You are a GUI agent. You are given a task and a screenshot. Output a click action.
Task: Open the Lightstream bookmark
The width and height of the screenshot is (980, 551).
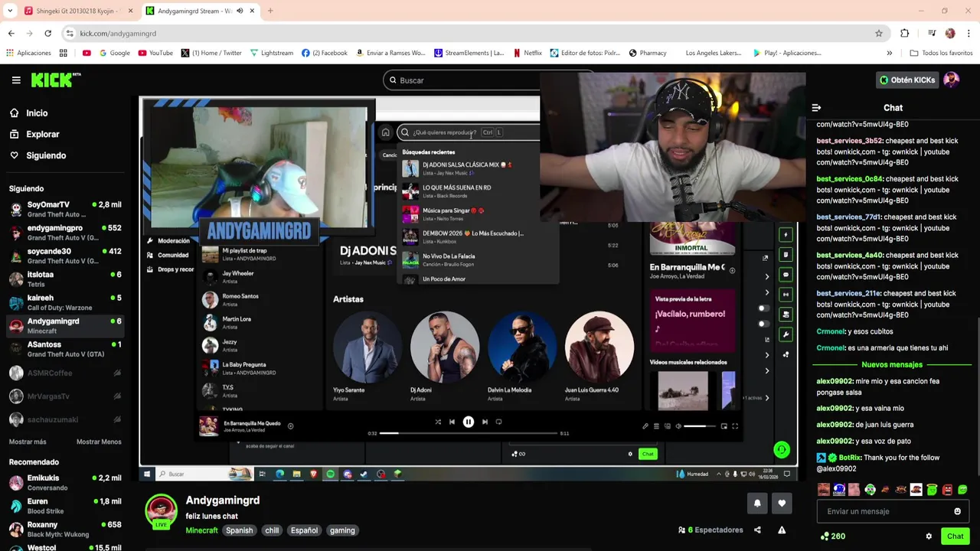pyautogui.click(x=272, y=53)
